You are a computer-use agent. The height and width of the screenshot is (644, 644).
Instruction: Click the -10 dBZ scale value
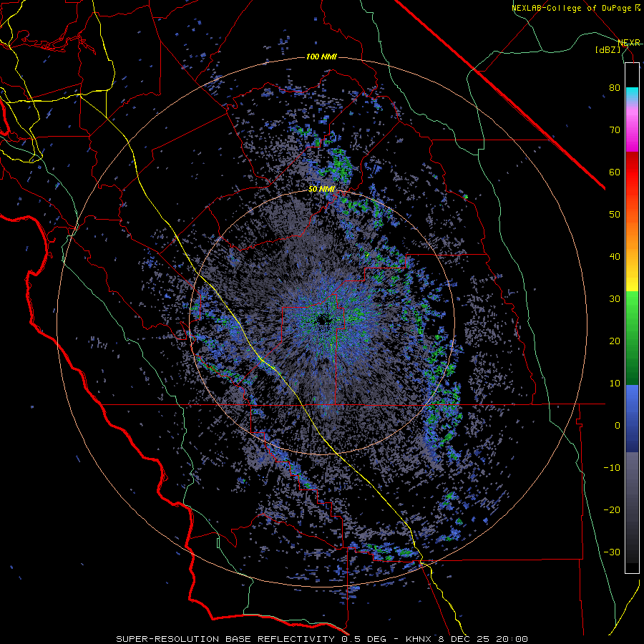612,468
